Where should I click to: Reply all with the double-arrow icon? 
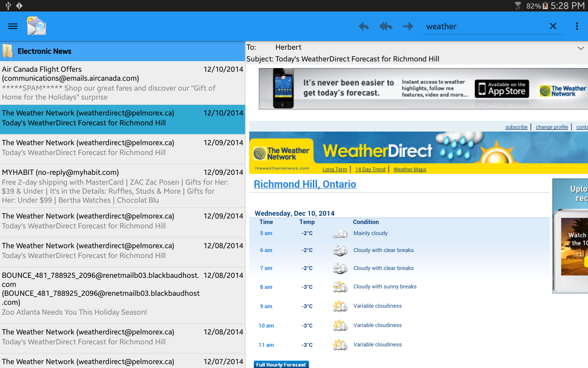[x=385, y=26]
